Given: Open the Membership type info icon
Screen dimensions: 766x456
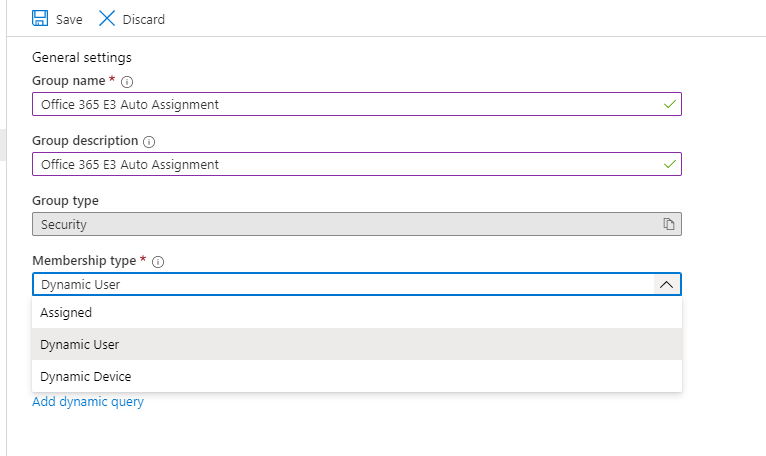Looking at the screenshot, I should click(x=158, y=261).
